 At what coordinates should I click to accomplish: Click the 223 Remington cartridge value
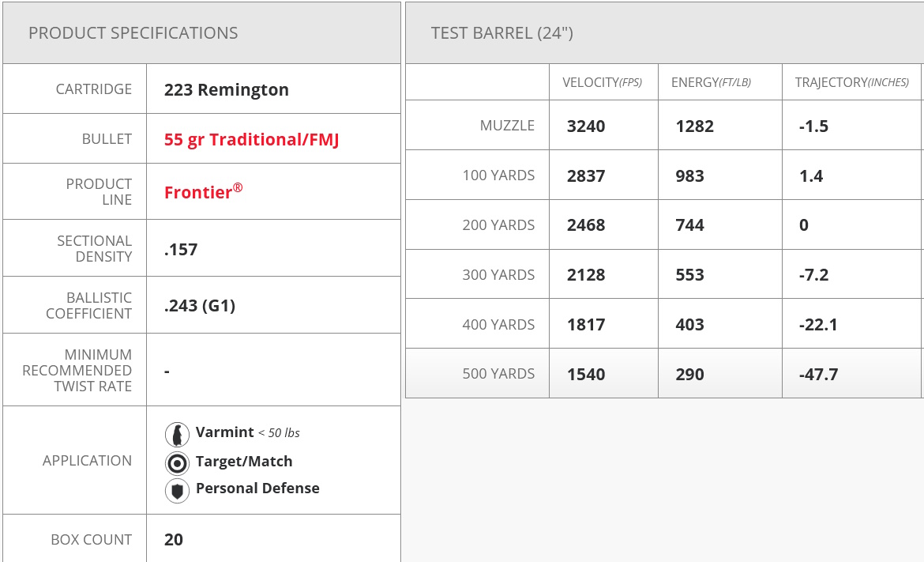pos(227,90)
